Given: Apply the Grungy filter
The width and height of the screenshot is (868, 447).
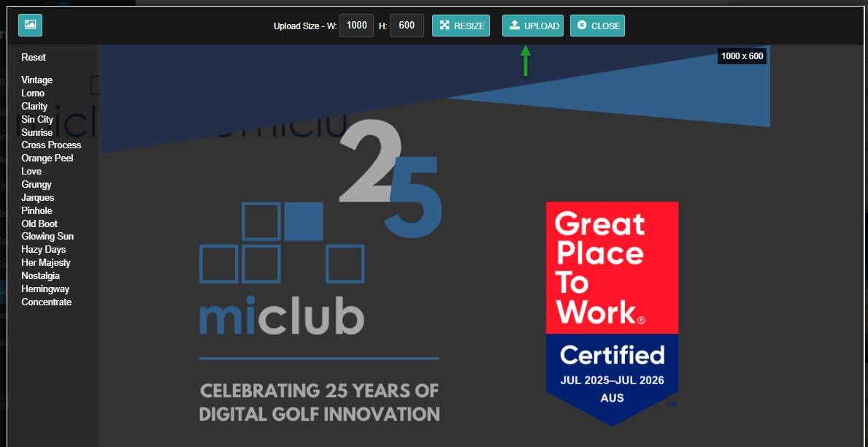Looking at the screenshot, I should pyautogui.click(x=37, y=185).
